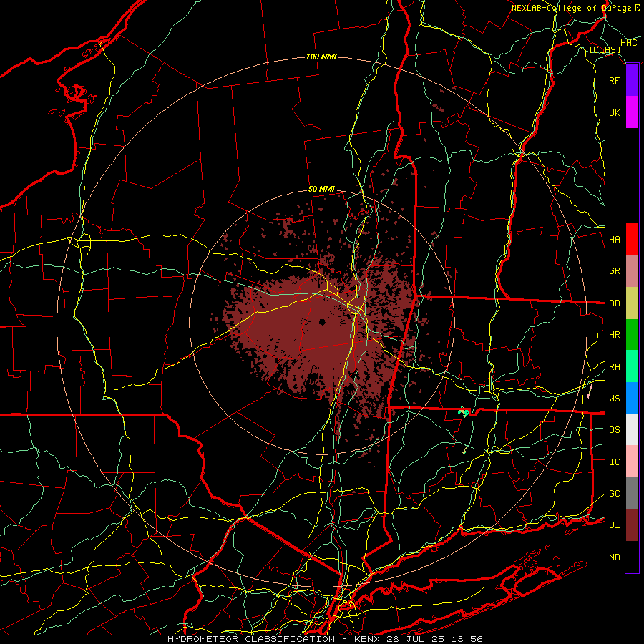644x644 pixels.
Task: Click the HR legend label
Action: (x=614, y=335)
